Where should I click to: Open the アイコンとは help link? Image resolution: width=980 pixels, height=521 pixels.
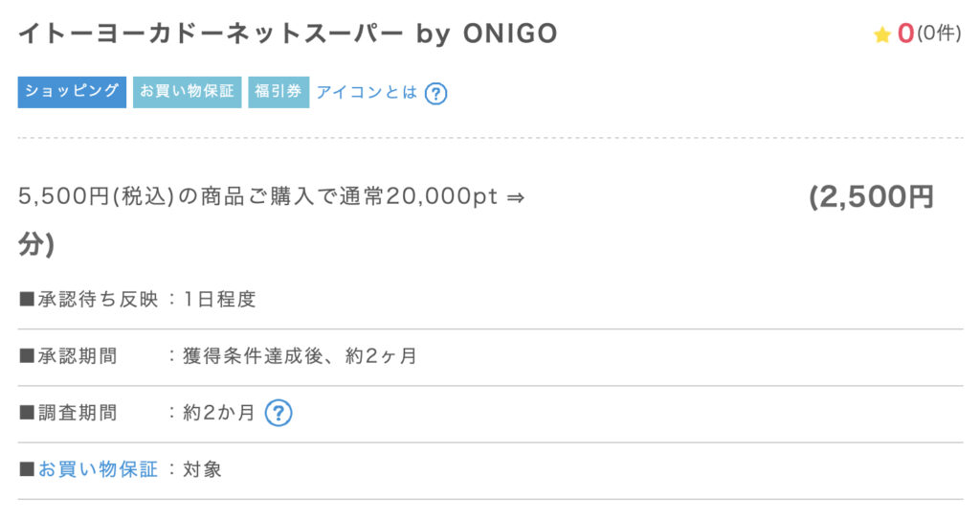(367, 93)
